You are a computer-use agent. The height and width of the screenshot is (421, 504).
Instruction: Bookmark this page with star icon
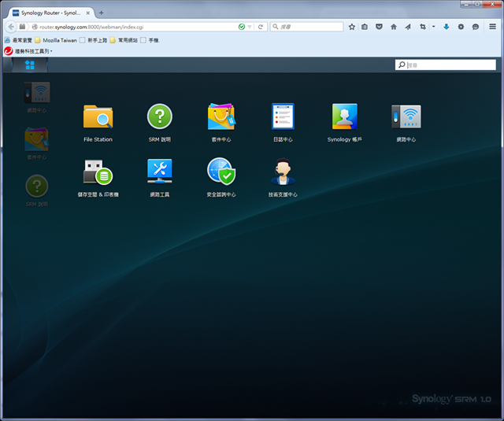[x=352, y=27]
